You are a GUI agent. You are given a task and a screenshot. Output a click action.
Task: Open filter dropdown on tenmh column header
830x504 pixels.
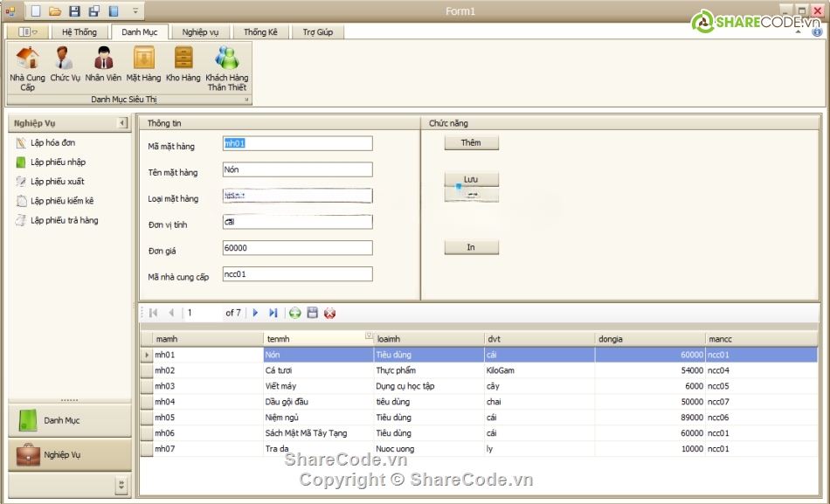point(369,335)
